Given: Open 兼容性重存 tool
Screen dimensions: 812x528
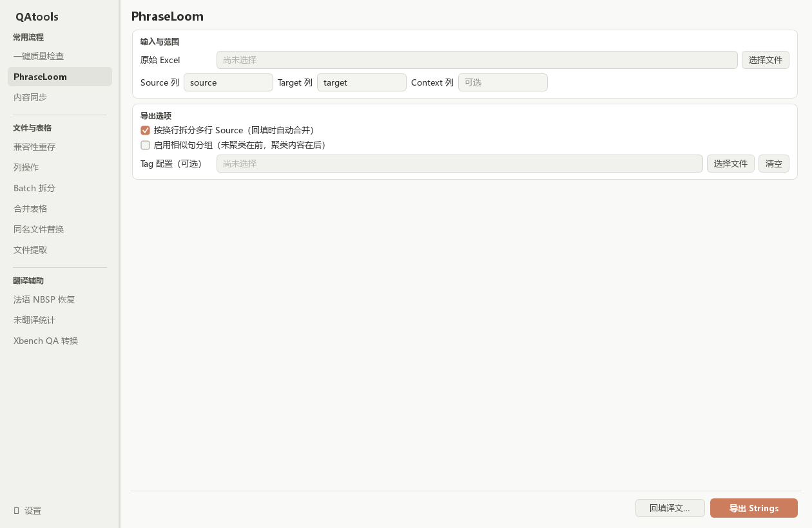Looking at the screenshot, I should [60, 147].
